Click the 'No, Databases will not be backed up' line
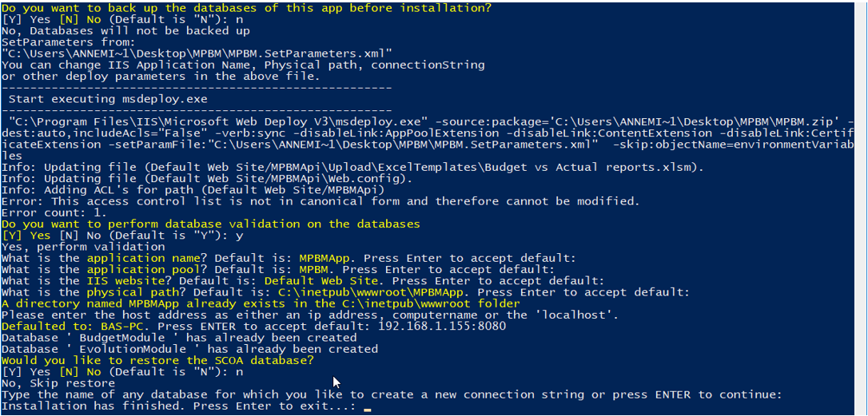868x416 pixels. pyautogui.click(x=125, y=31)
